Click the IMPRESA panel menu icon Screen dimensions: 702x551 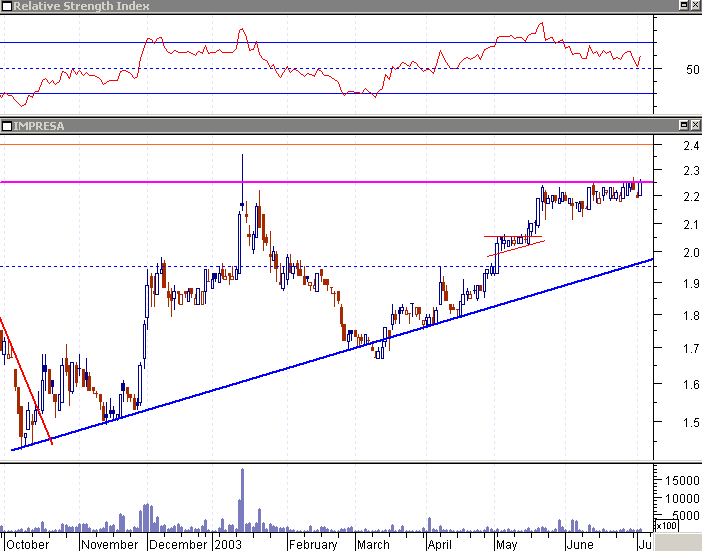pyautogui.click(x=6, y=126)
